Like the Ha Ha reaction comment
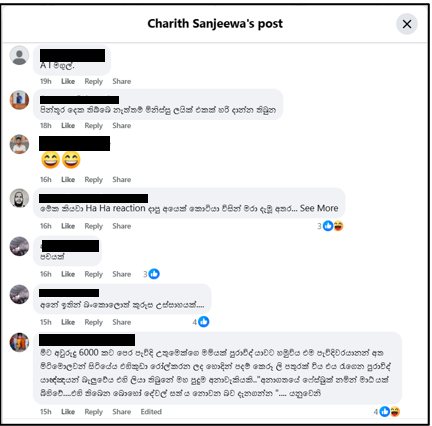The image size is (432, 426). point(68,226)
